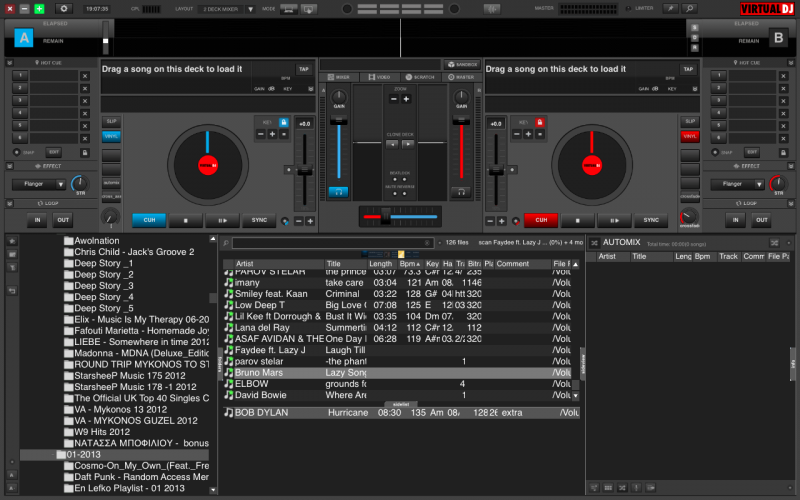Open settings via the gear icon

click(64, 9)
